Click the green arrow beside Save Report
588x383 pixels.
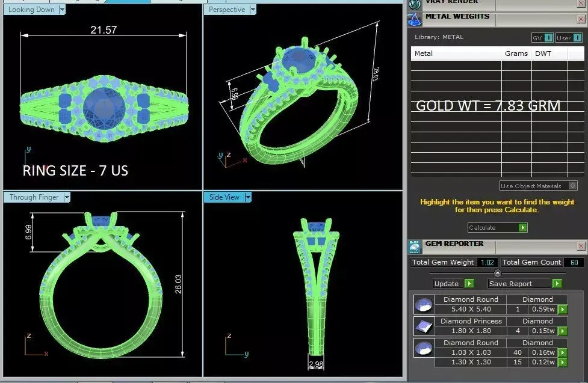[557, 284]
